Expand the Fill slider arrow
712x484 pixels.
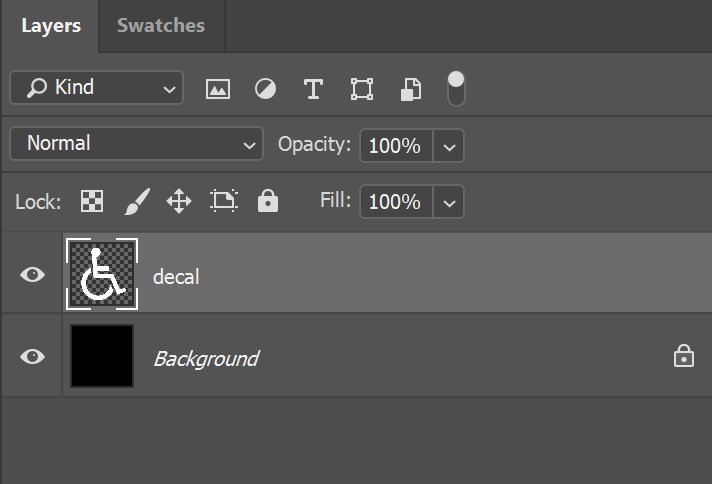[449, 202]
